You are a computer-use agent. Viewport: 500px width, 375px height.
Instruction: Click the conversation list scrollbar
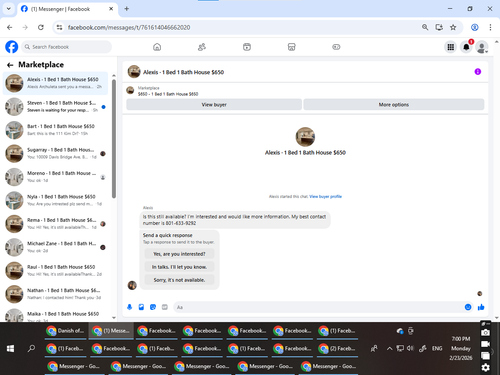[x=114, y=138]
